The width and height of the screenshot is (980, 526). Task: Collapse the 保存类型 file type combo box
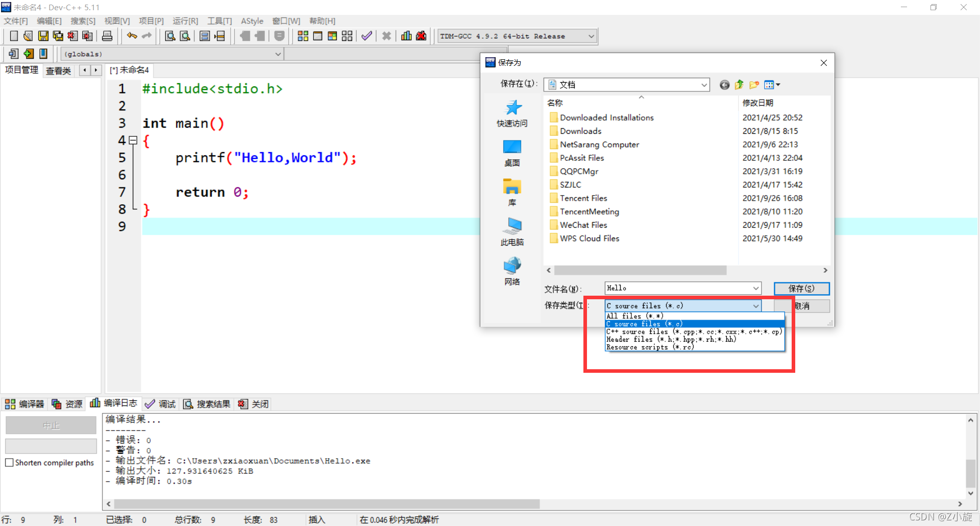pos(755,306)
